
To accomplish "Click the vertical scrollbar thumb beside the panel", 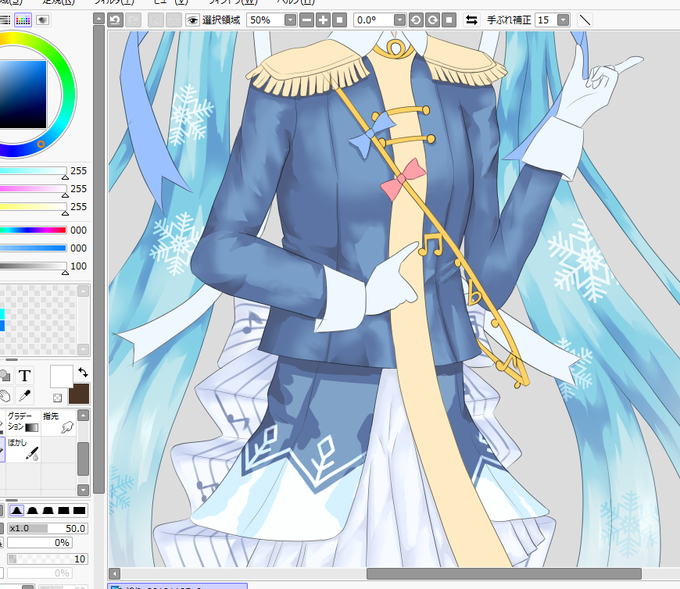I will [99, 259].
